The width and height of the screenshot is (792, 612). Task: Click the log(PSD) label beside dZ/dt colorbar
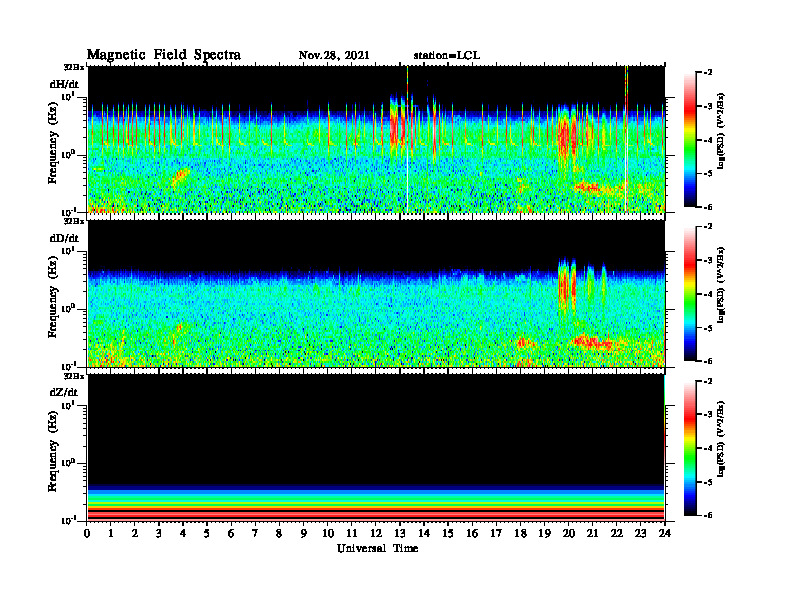[x=721, y=439]
